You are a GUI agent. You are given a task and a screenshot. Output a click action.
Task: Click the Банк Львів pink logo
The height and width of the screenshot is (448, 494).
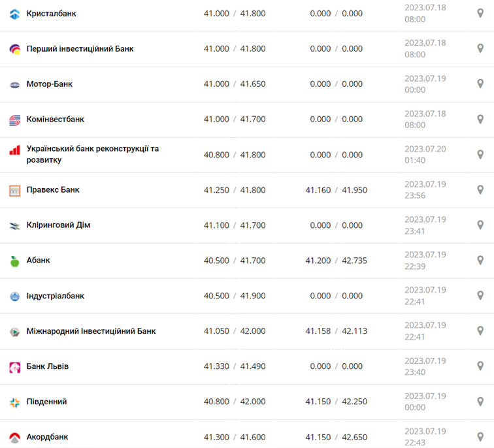(x=15, y=367)
